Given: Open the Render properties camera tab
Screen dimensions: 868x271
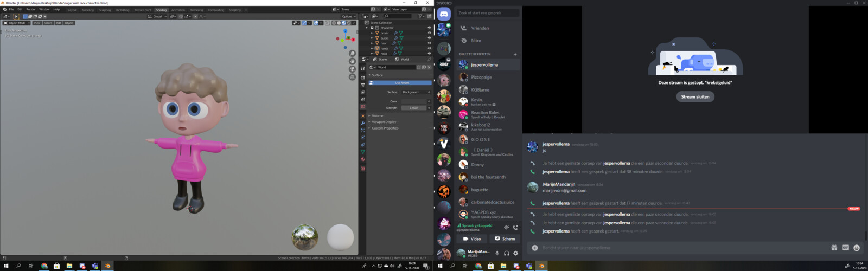Looking at the screenshot, I should tap(363, 78).
